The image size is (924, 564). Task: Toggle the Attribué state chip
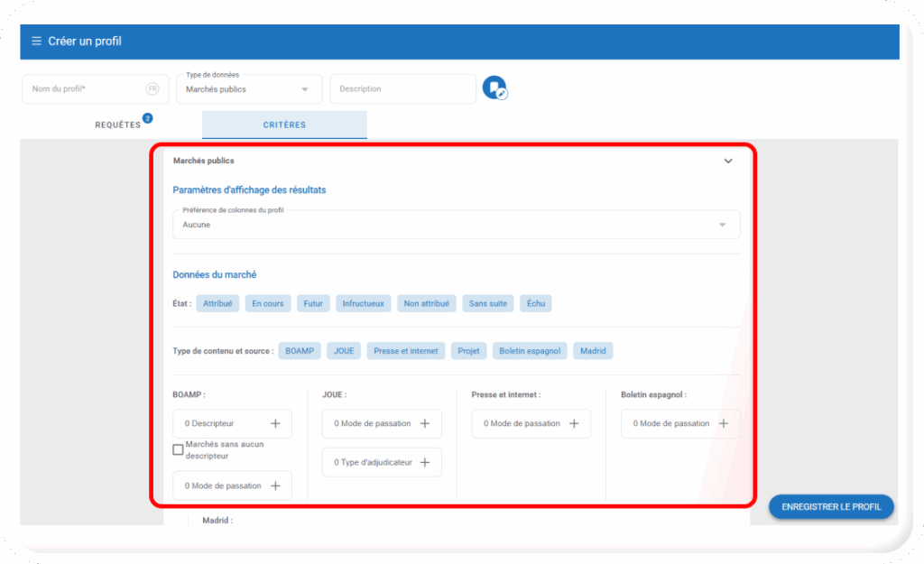point(217,304)
